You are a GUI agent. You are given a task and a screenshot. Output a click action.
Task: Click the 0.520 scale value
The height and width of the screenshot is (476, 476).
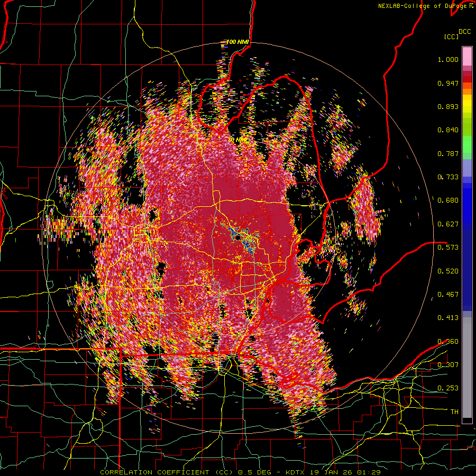pos(448,271)
